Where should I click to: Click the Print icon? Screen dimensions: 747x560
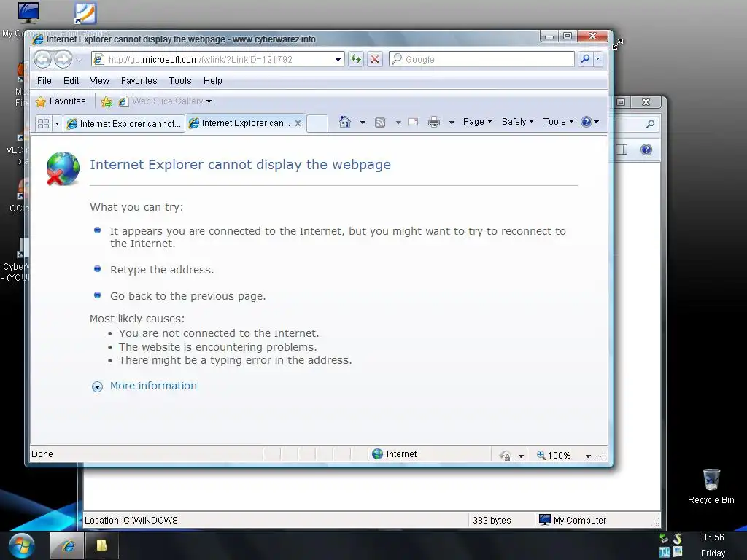(x=434, y=122)
